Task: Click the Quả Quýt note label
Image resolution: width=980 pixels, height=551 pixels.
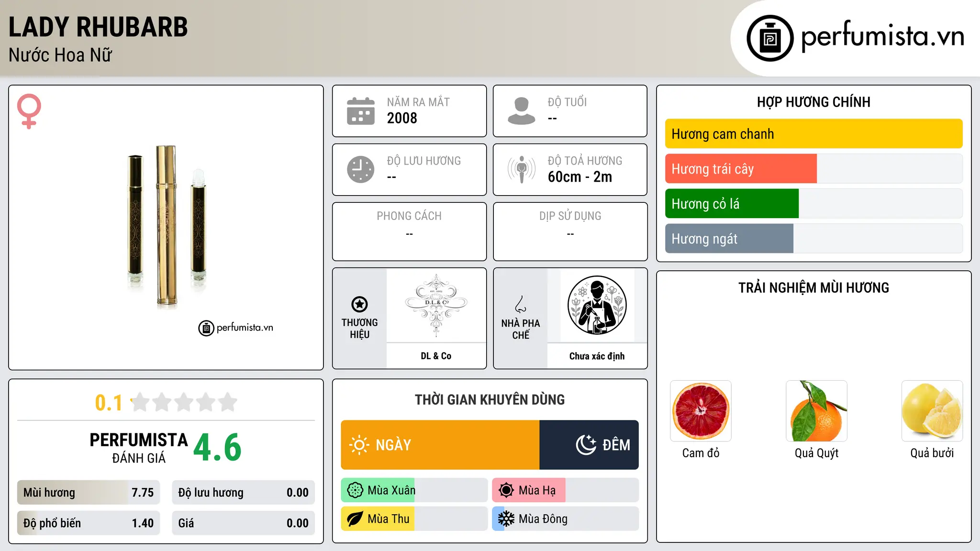Action: point(817,453)
